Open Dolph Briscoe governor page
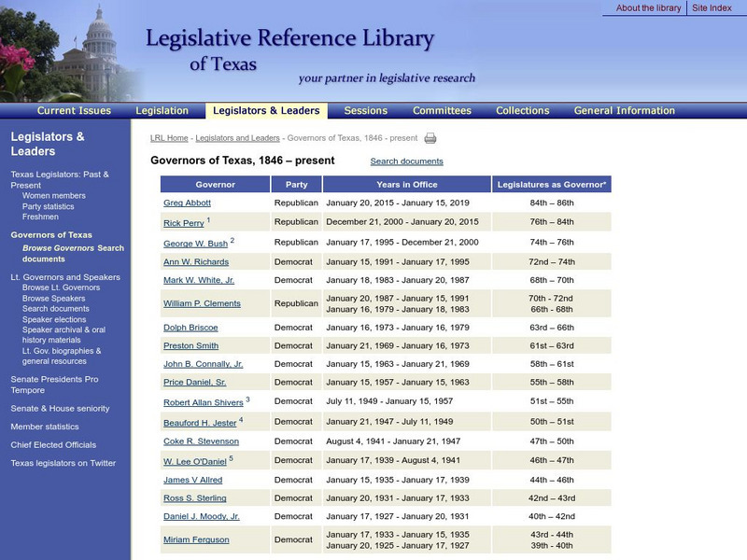This screenshot has height=560, width=747. pos(190,328)
